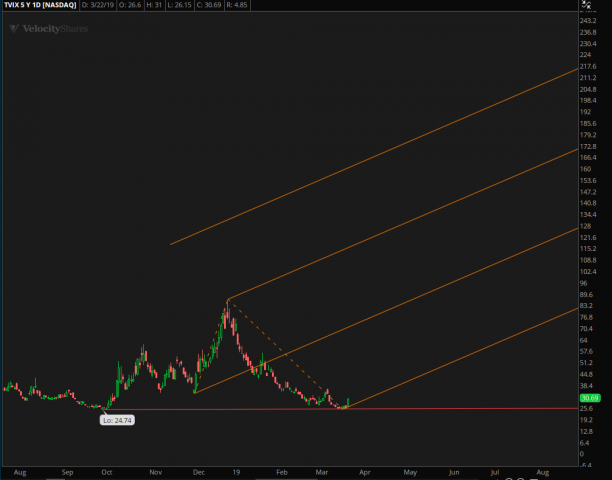This screenshot has height=480, width=612.
Task: Select the L: 26.15 low value
Action: (x=179, y=5)
